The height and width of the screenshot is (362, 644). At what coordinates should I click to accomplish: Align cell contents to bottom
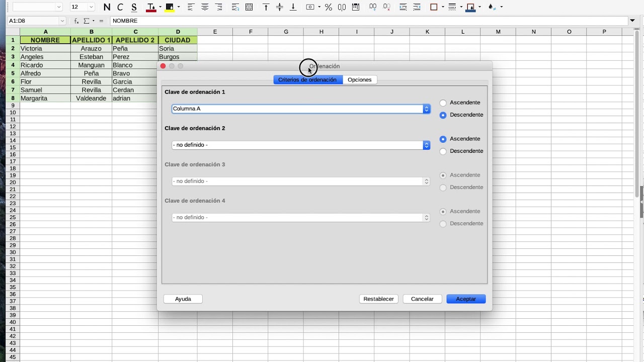(293, 7)
